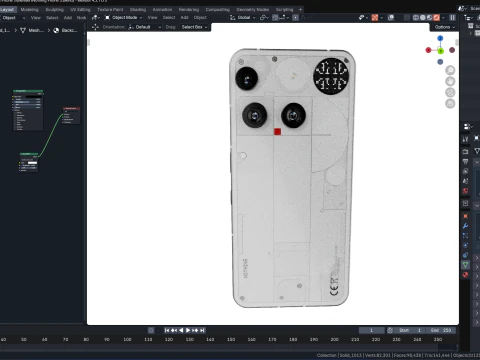Image resolution: width=480 pixels, height=360 pixels.
Task: Jump to the last frame
Action: coord(202,330)
